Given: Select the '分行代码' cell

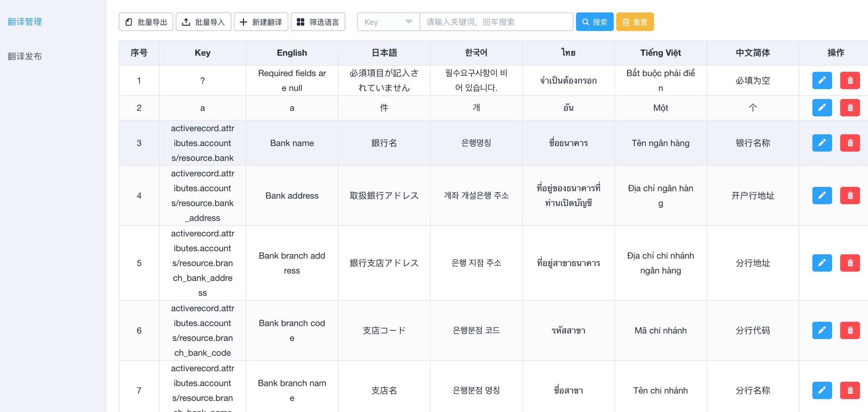Looking at the screenshot, I should (x=753, y=330).
